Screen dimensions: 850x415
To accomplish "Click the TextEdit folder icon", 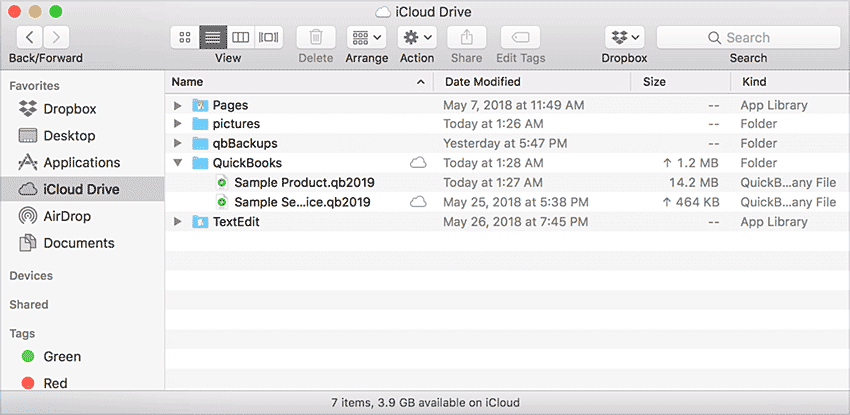I will click(201, 222).
